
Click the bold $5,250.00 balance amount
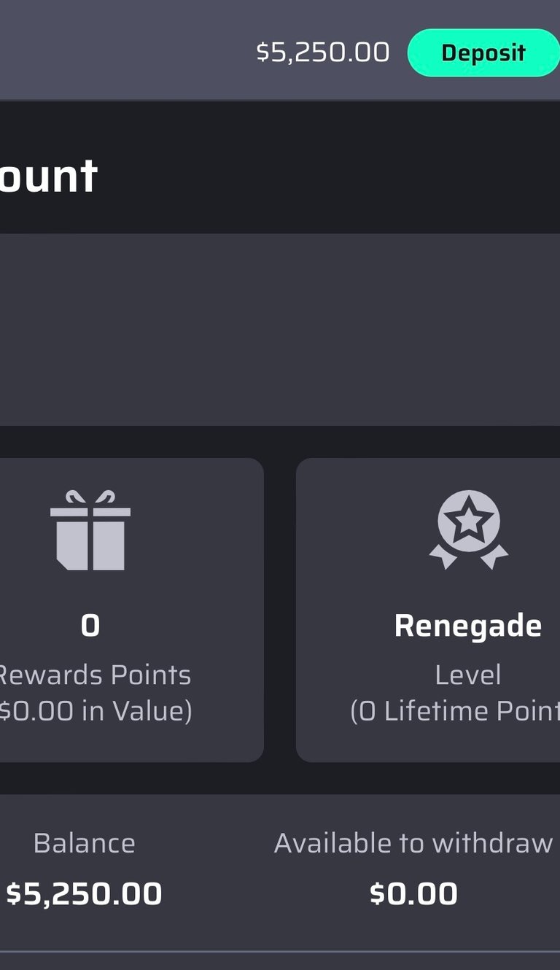tap(85, 893)
